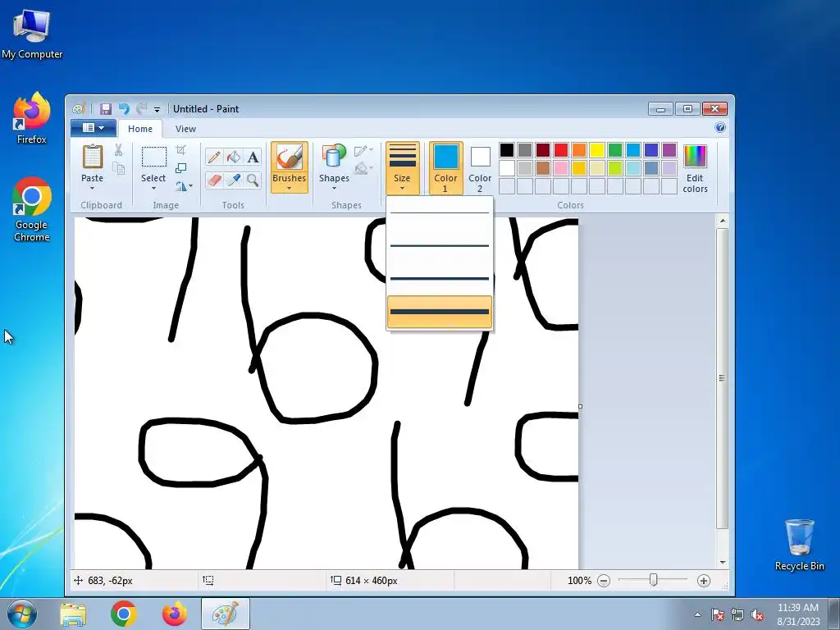
Task: Open the Google Chrome desktop shortcut
Action: click(x=32, y=209)
